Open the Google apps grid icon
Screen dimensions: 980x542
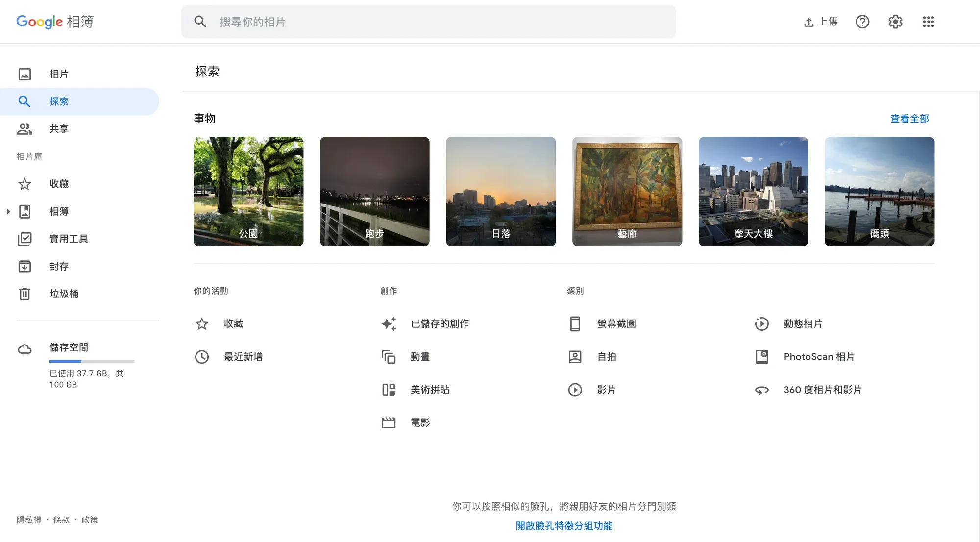pyautogui.click(x=928, y=22)
